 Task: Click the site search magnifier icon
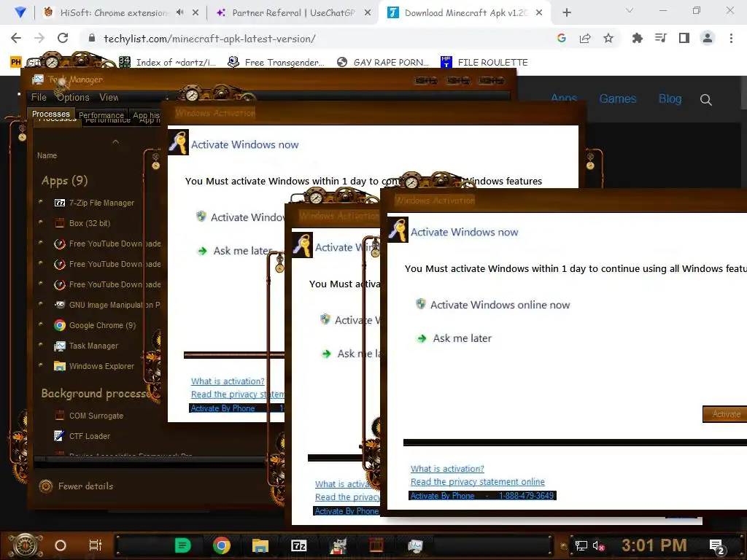pos(706,99)
